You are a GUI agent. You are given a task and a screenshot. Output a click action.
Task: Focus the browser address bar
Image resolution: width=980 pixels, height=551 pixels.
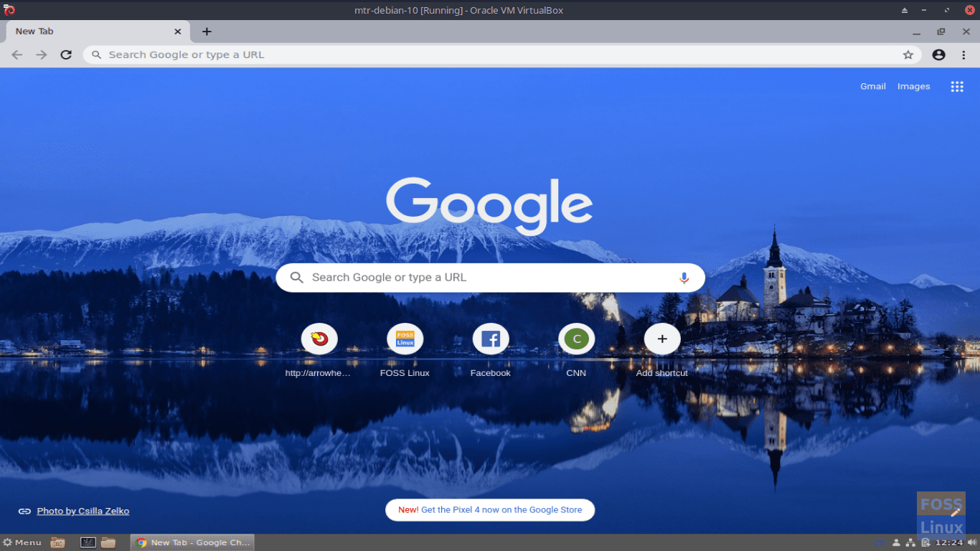502,55
